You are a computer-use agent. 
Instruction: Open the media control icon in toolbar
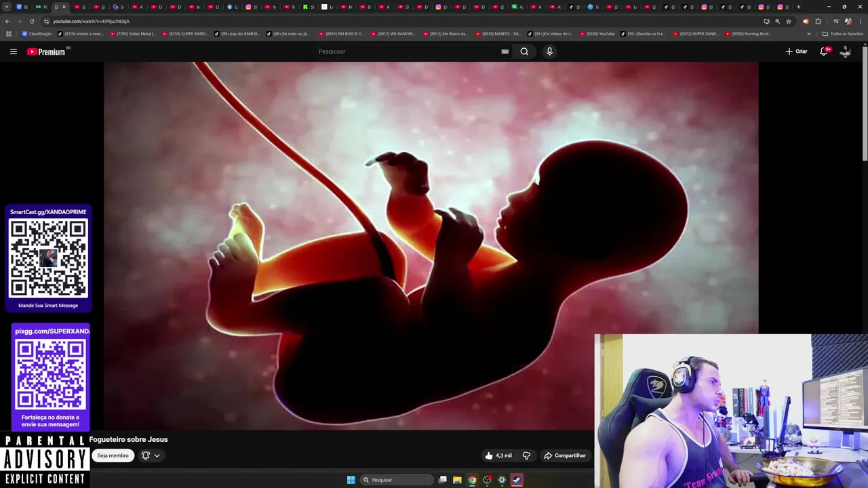[x=836, y=22]
